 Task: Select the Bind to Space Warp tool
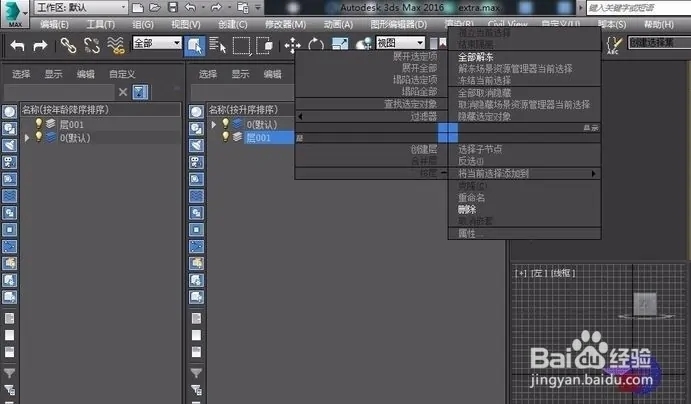pyautogui.click(x=115, y=45)
